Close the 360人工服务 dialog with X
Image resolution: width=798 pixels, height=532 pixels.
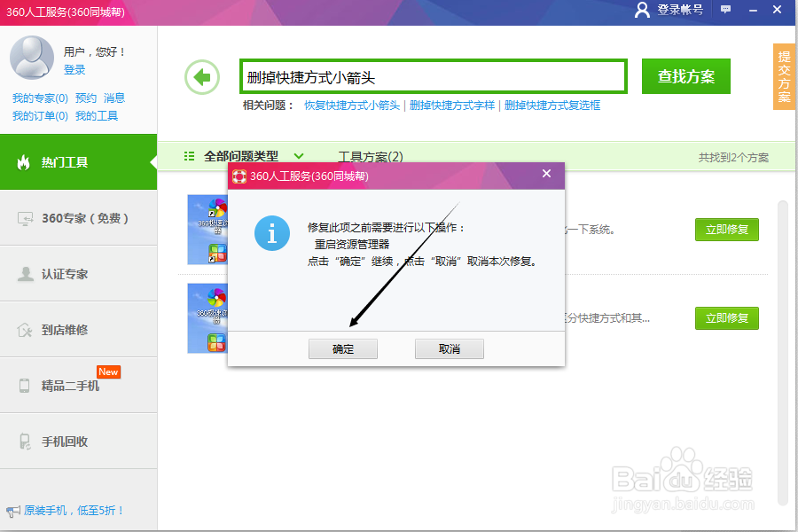click(x=546, y=174)
